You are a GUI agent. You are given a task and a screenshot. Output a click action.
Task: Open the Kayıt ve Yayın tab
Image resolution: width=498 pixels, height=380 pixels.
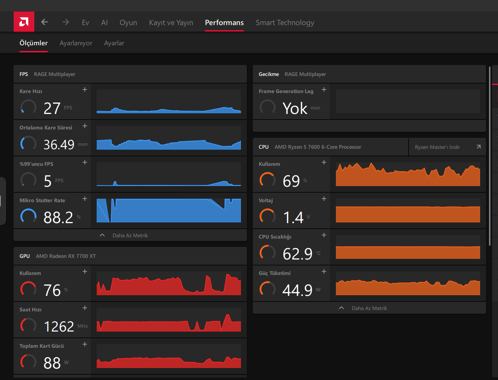tap(171, 23)
